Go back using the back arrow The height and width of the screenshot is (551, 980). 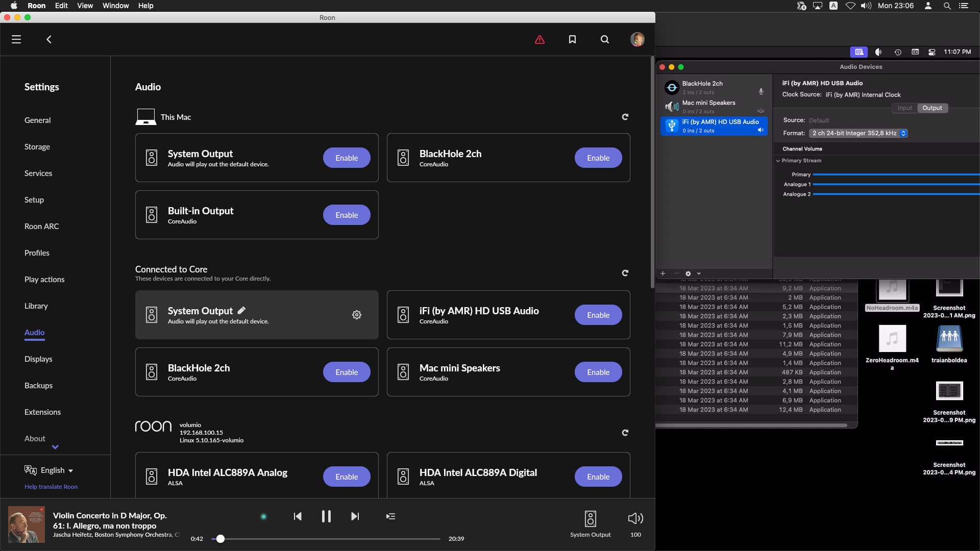[x=49, y=39]
